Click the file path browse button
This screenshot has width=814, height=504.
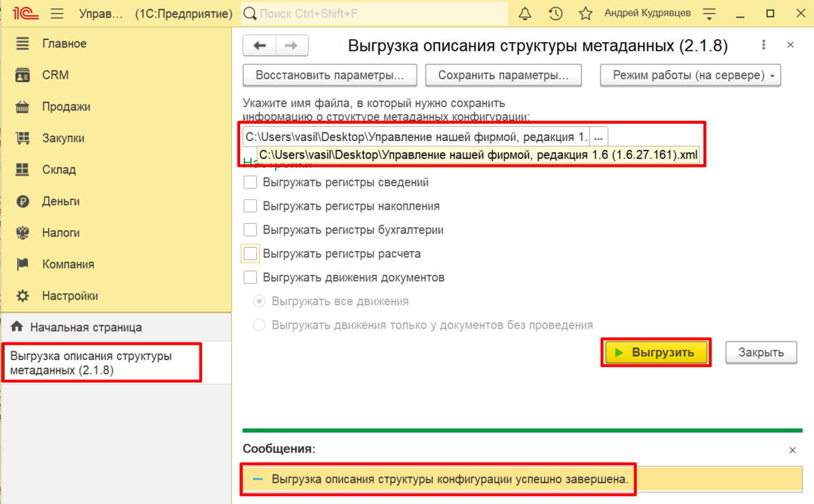point(598,135)
